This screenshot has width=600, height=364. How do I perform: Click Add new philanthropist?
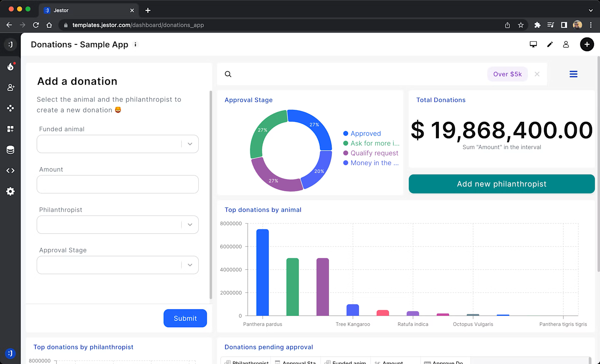[501, 184]
